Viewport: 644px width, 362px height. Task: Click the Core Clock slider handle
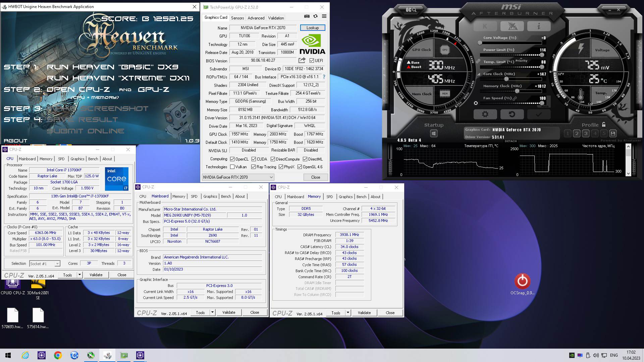[506, 79]
